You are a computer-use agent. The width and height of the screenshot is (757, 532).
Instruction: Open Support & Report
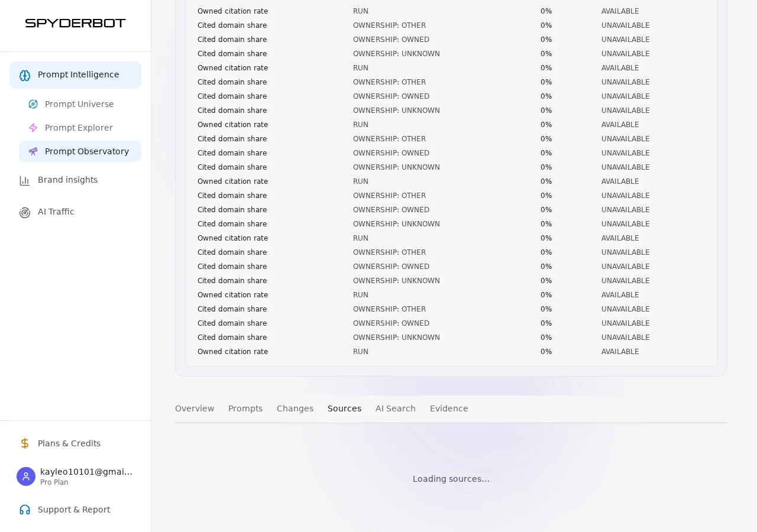click(75, 510)
